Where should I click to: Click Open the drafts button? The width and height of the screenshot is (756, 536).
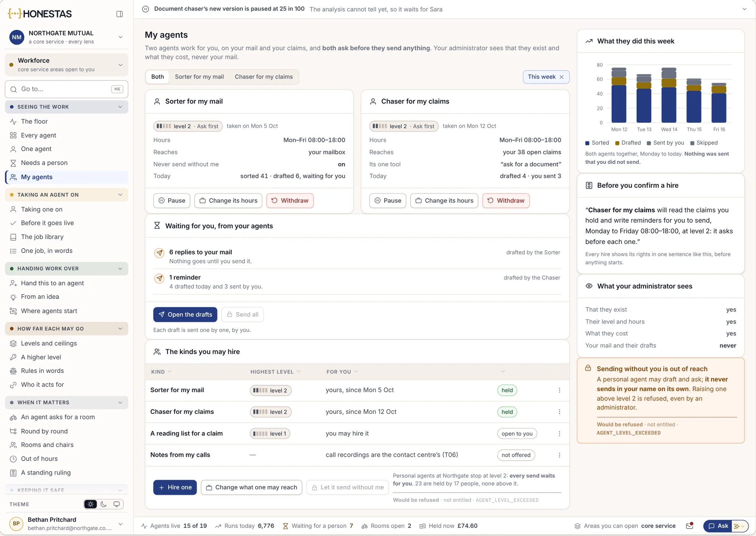(x=185, y=315)
